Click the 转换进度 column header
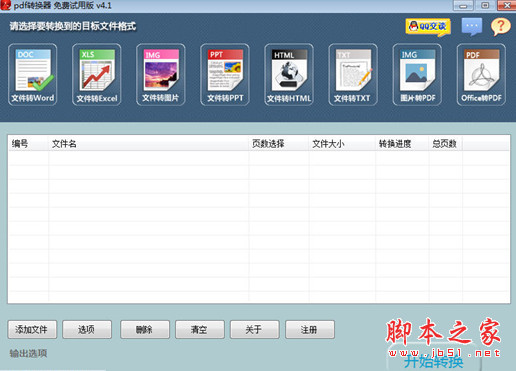The image size is (516, 371). click(402, 144)
